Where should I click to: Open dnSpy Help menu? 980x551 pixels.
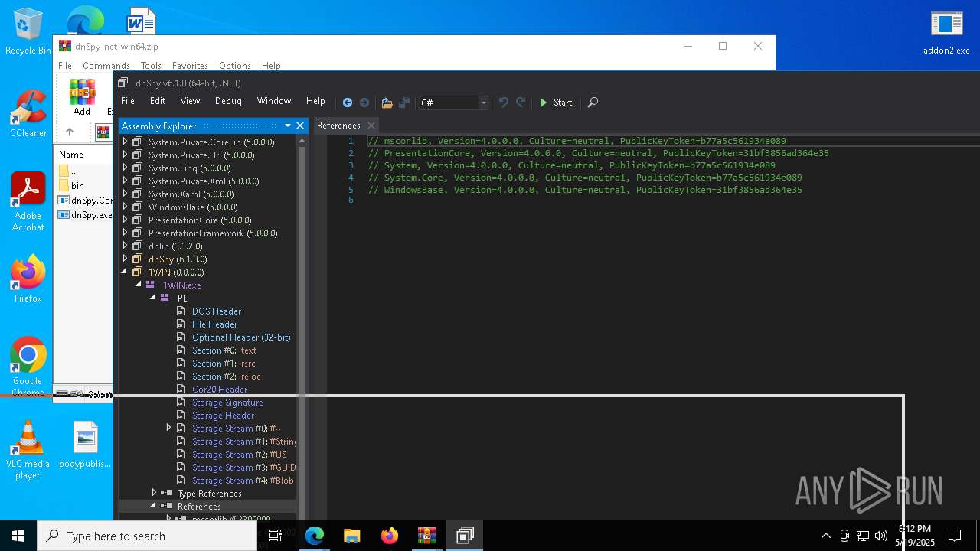(315, 101)
